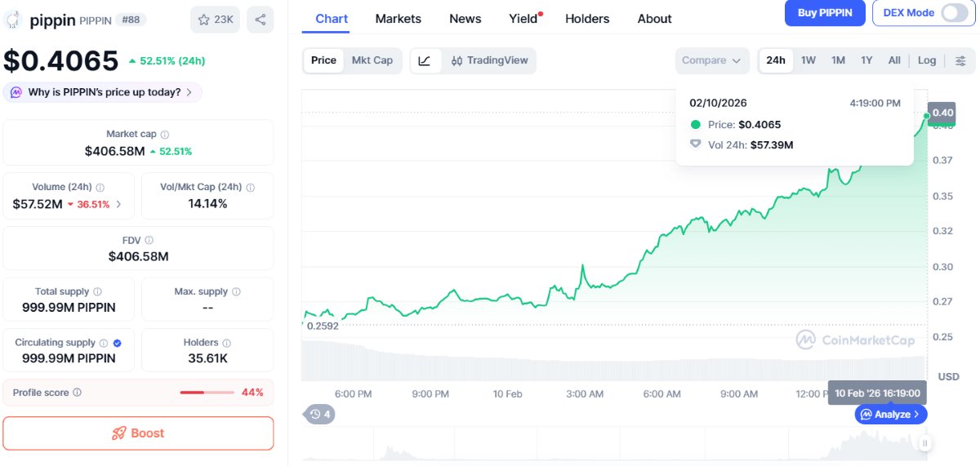Expand Volume (24h) details chevron
The image size is (980, 466).
coord(119,204)
